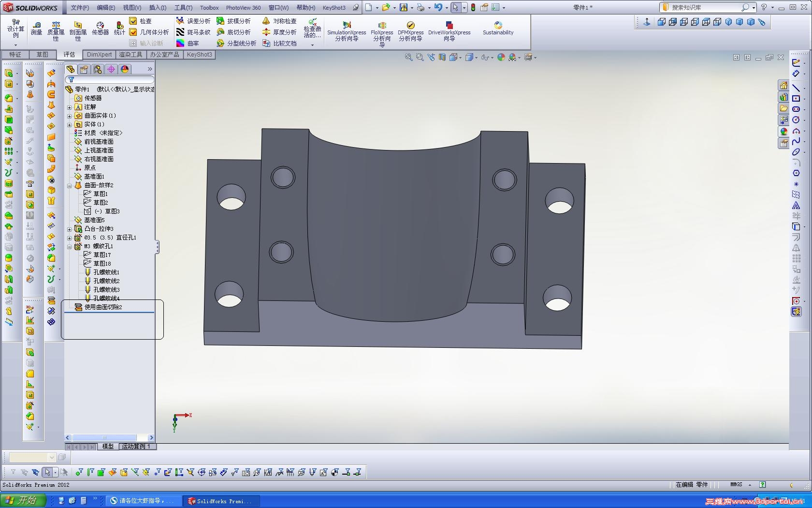Viewport: 812px width, 508px height.
Task: Run 拔模分析 draft analysis
Action: coord(233,21)
